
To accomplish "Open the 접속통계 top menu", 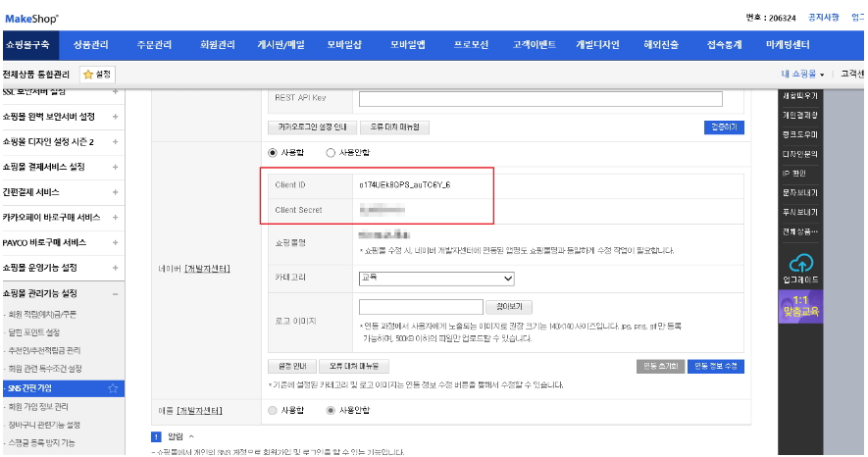I will pyautogui.click(x=724, y=45).
